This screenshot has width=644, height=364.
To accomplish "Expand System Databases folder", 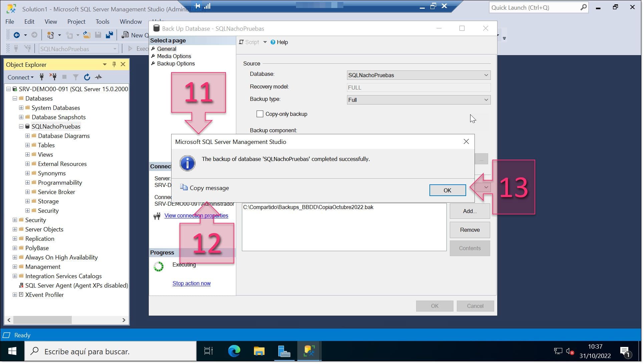I will (x=21, y=108).
